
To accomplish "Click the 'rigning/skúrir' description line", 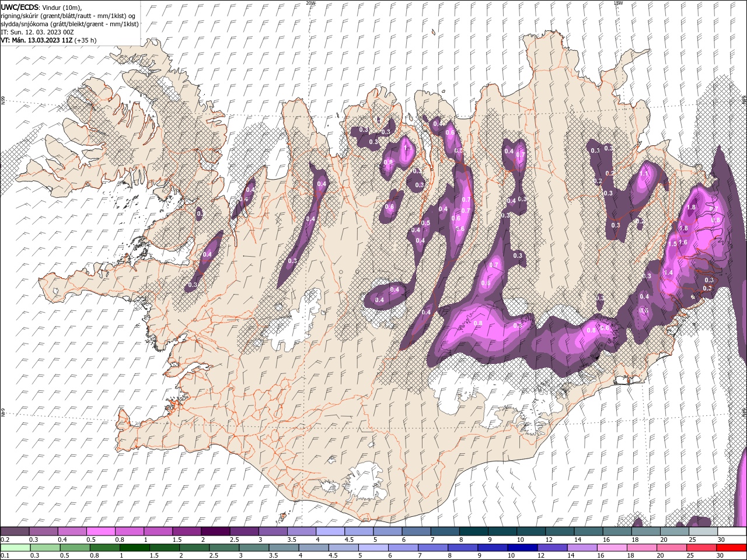I will coord(67,16).
